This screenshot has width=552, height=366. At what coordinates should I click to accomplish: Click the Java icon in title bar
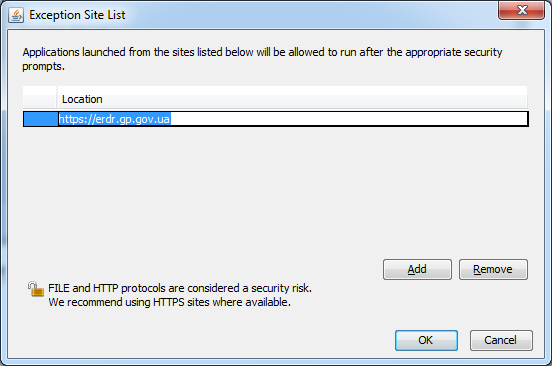click(16, 15)
